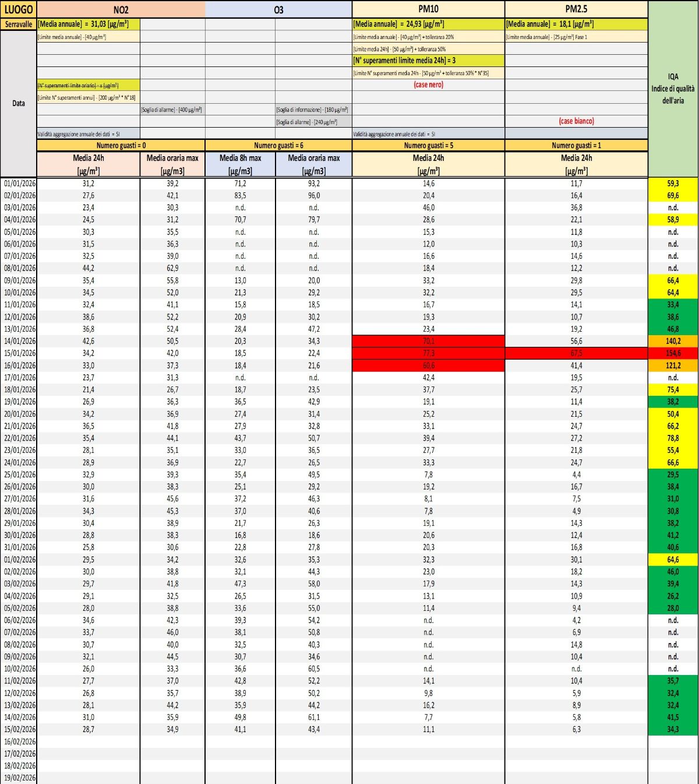Select the orange IQA cell showing 140,2
The height and width of the screenshot is (784, 699).
tap(673, 341)
